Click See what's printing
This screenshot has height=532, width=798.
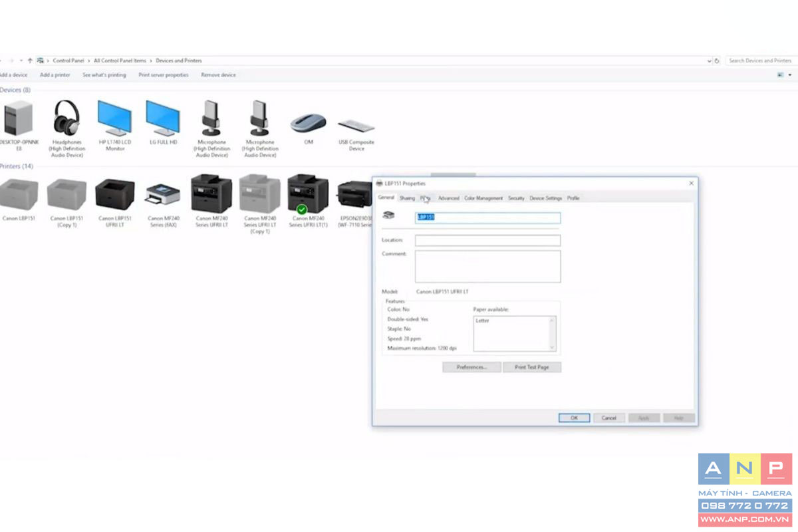(x=104, y=75)
